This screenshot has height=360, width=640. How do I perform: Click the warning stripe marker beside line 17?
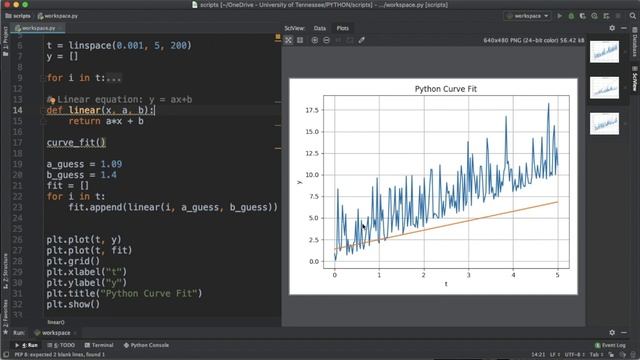coord(278,148)
